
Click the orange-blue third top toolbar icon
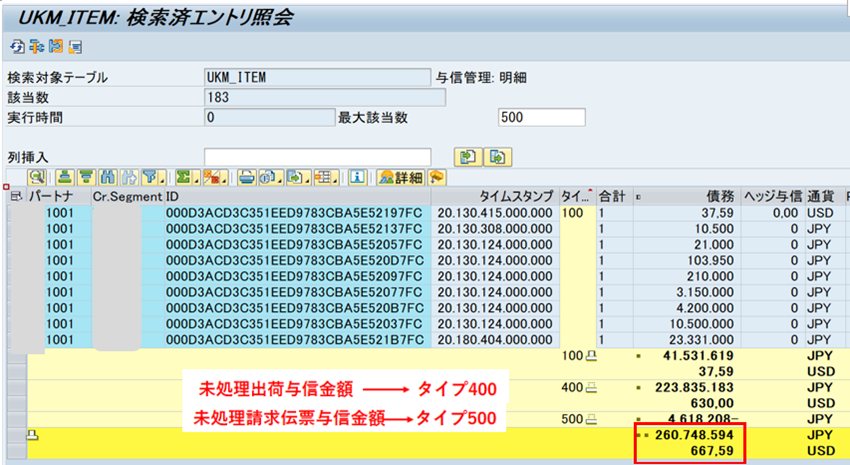55,47
